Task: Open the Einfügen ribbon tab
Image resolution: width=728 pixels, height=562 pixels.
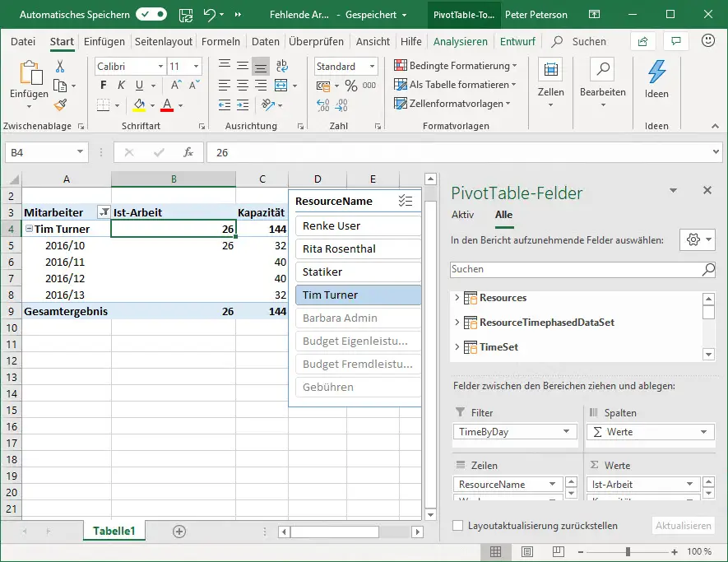Action: click(x=104, y=41)
